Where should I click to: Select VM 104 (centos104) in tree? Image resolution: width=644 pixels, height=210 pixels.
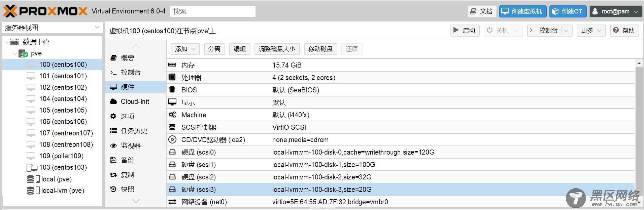53,99
